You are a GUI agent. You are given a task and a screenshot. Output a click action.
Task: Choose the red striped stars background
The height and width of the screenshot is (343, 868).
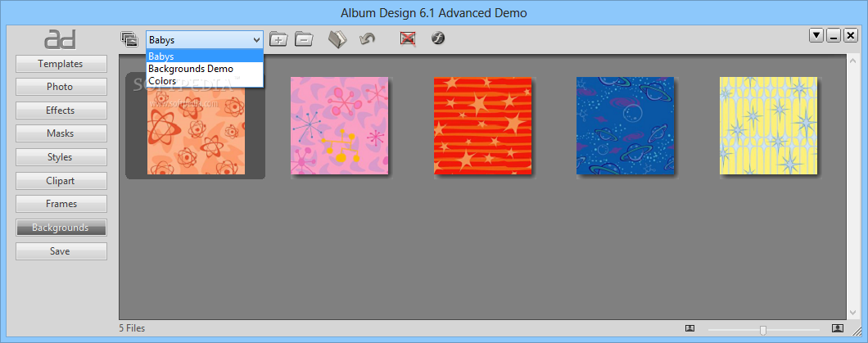tap(482, 125)
